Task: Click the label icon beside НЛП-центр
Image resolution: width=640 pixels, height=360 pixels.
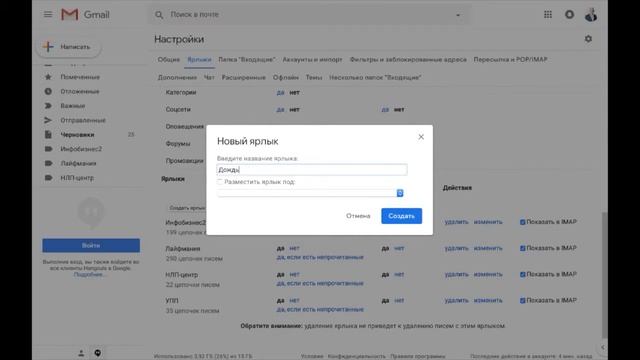Action: [x=48, y=178]
